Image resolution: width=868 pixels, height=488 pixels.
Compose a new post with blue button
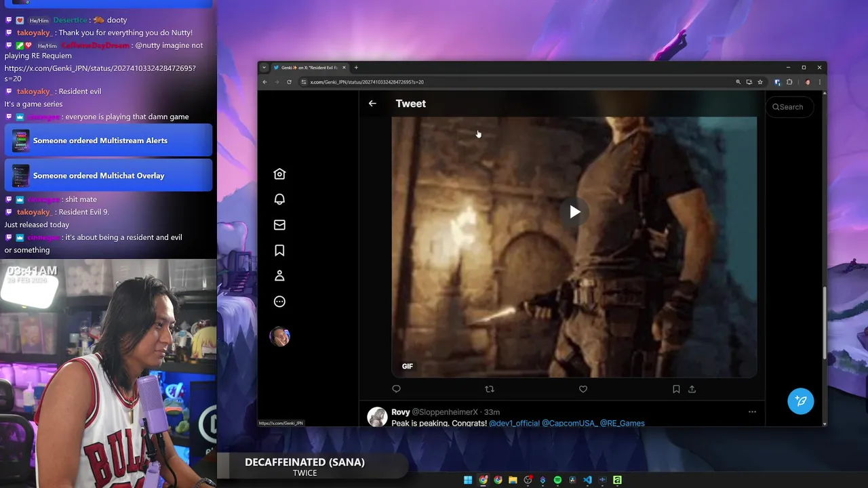pyautogui.click(x=801, y=401)
